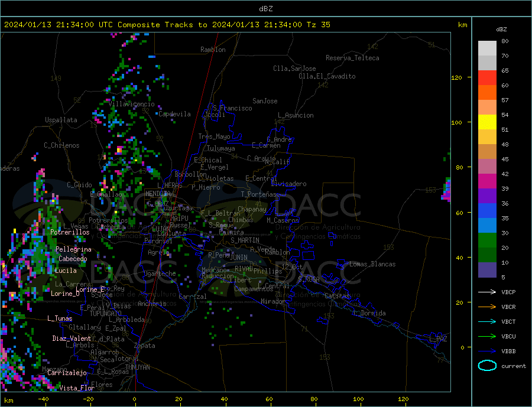Click the 'VBCR' legend label

tap(508, 307)
